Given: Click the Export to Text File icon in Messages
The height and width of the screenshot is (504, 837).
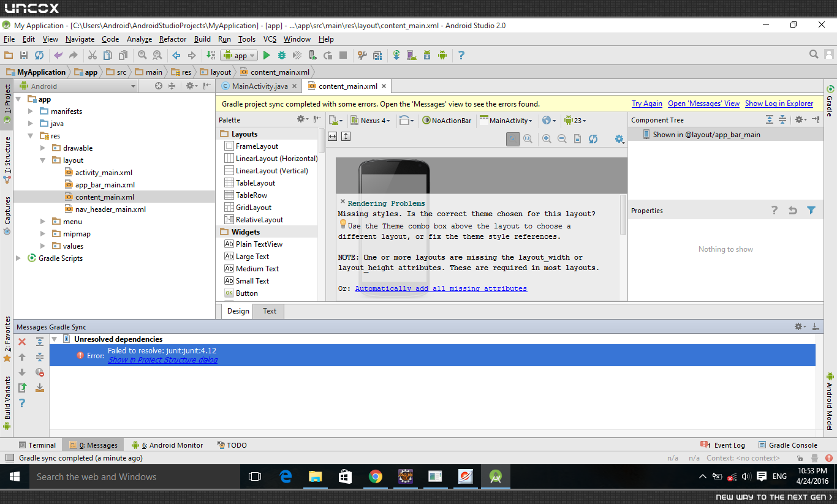Looking at the screenshot, I should pyautogui.click(x=22, y=388).
